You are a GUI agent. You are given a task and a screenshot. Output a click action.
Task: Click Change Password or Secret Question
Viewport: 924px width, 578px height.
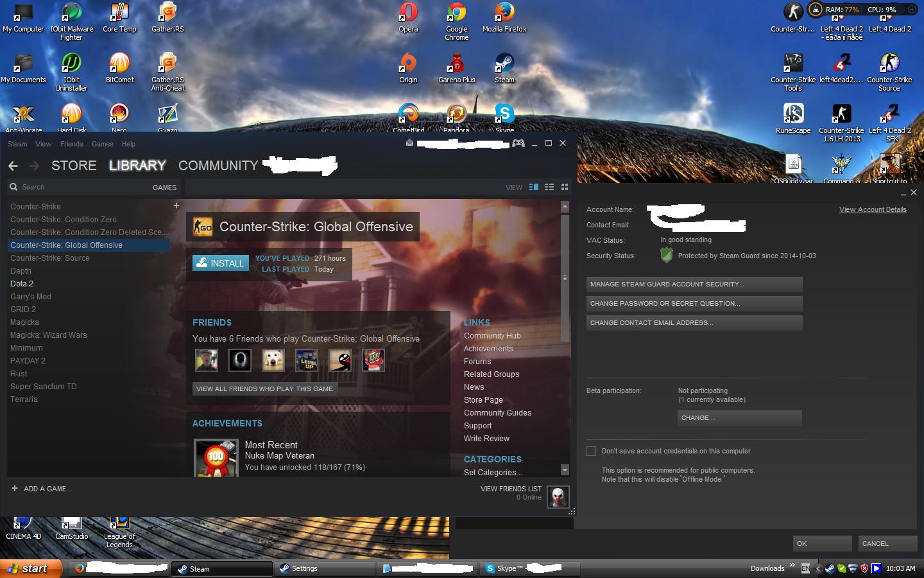(x=694, y=304)
